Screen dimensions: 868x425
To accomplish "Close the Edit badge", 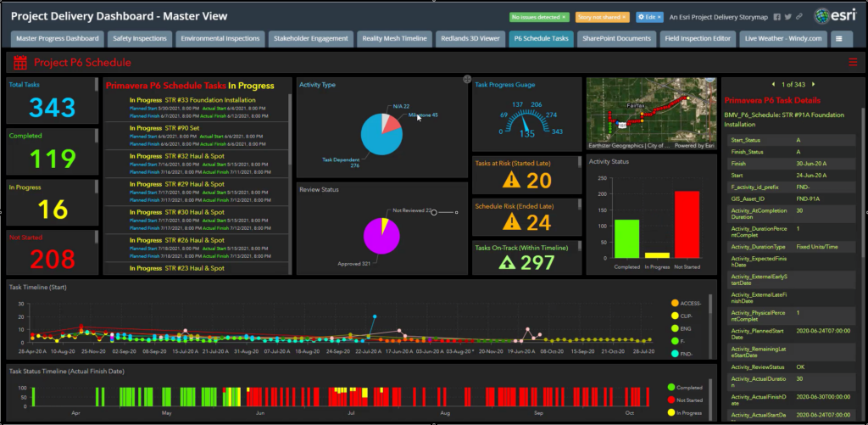I will point(659,17).
